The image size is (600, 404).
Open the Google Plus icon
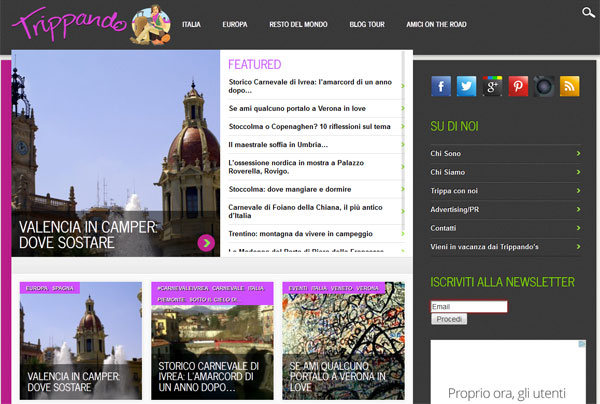pyautogui.click(x=492, y=86)
